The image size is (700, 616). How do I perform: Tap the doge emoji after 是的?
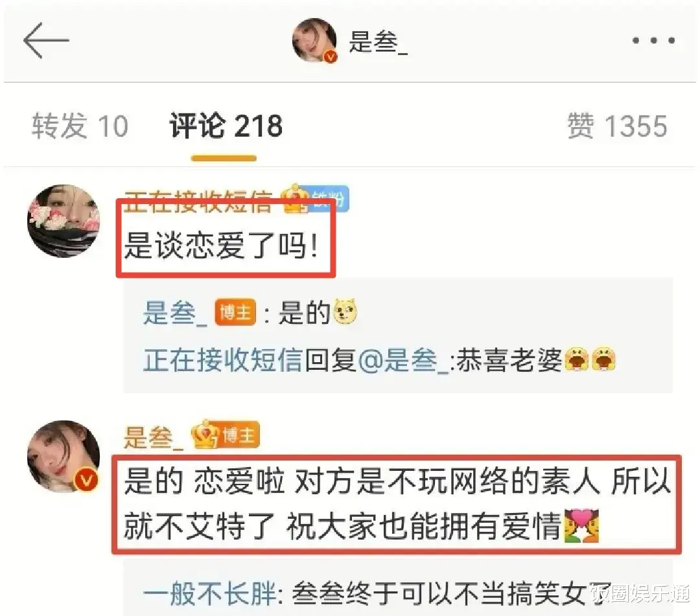[x=345, y=312]
